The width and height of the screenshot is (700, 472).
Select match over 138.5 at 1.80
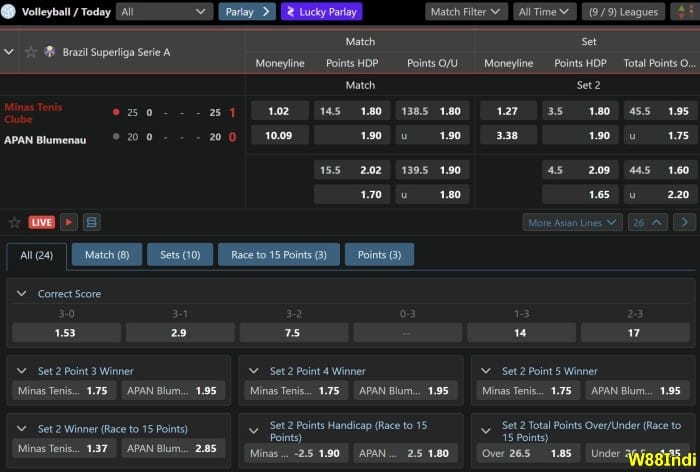pyautogui.click(x=432, y=111)
